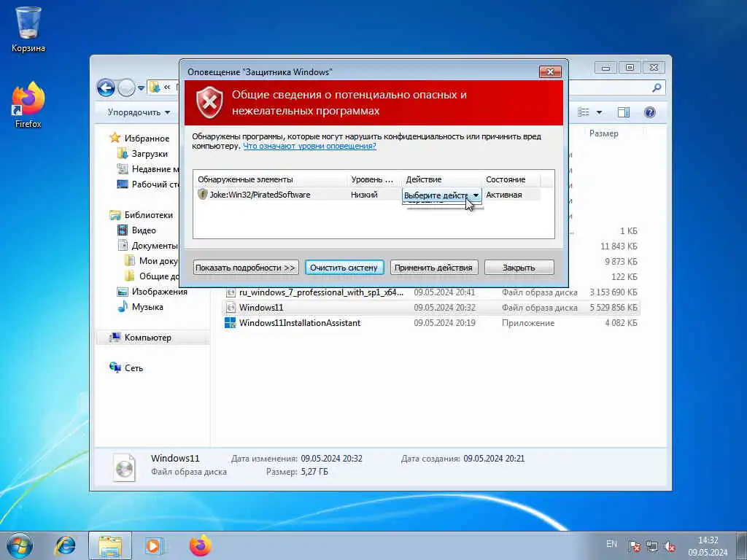Click the EN language indicator
747x560 pixels.
click(612, 544)
